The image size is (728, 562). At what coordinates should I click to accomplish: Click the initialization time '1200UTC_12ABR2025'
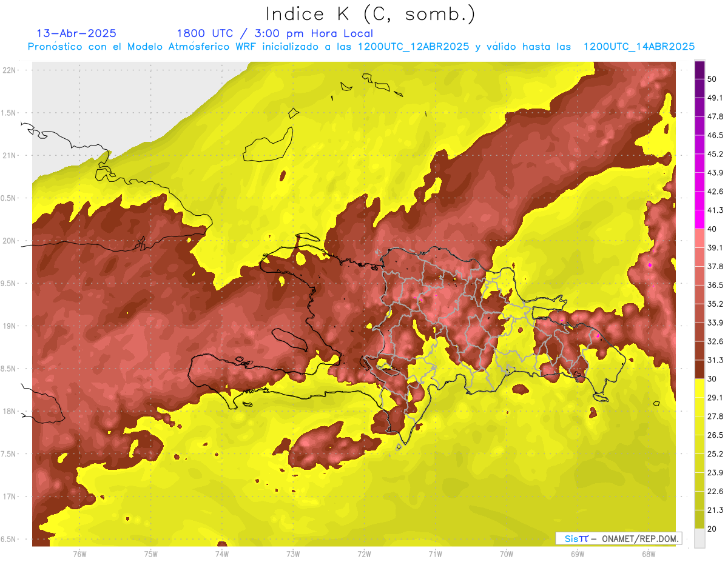413,47
